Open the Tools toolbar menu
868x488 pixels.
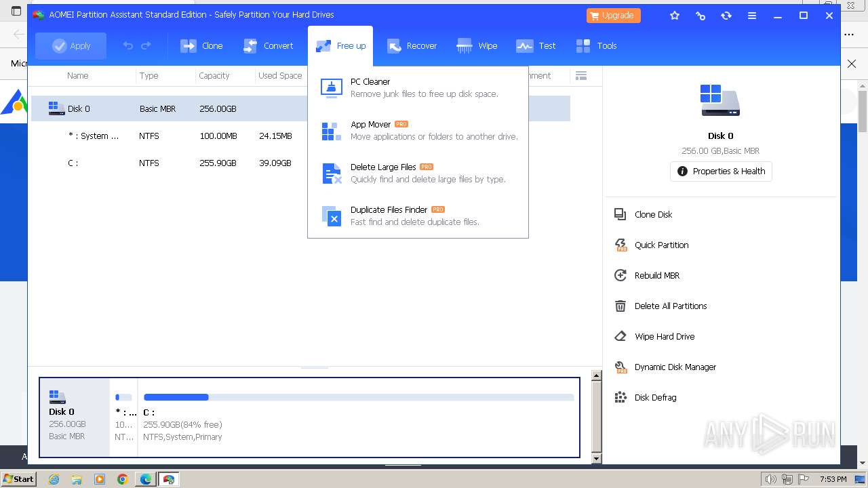coord(597,46)
